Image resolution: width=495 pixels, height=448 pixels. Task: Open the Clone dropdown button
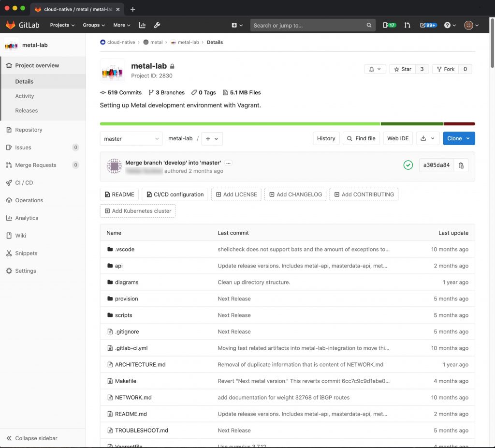coord(459,138)
